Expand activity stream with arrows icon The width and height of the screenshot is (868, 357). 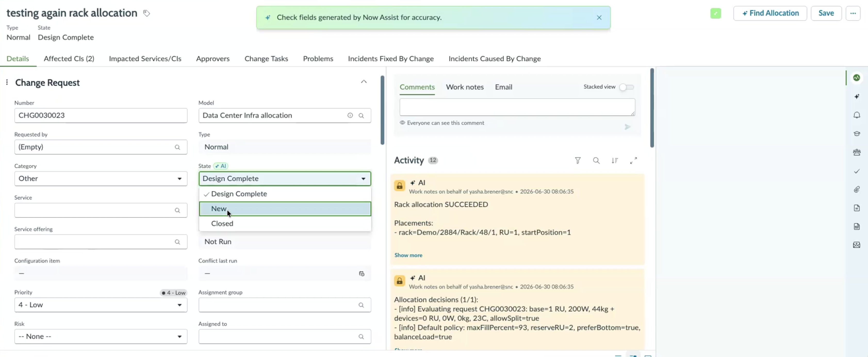point(634,160)
